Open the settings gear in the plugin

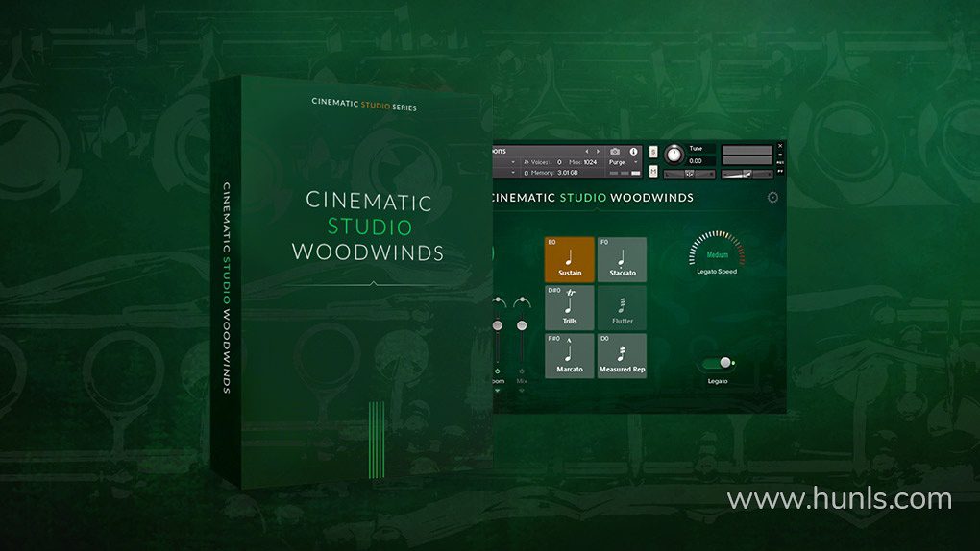(x=772, y=198)
